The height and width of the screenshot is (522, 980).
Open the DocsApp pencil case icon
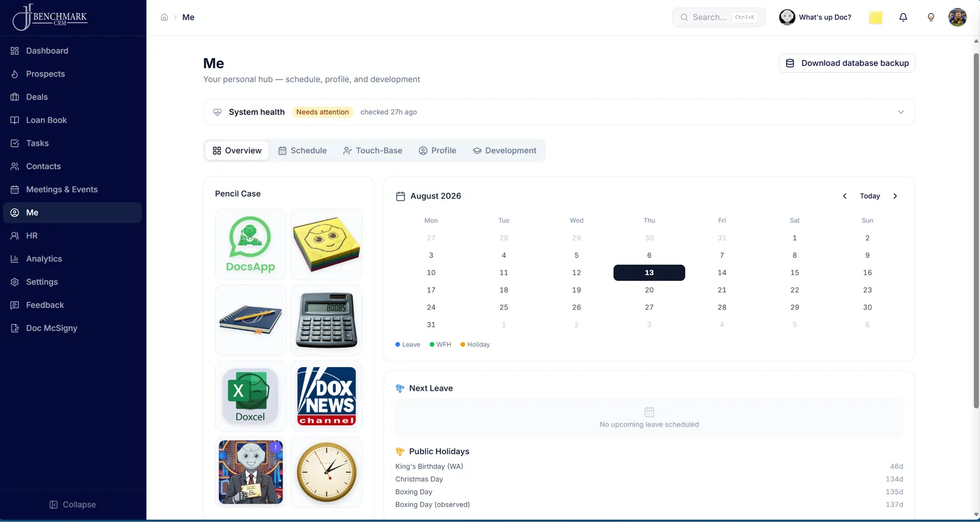pyautogui.click(x=251, y=244)
